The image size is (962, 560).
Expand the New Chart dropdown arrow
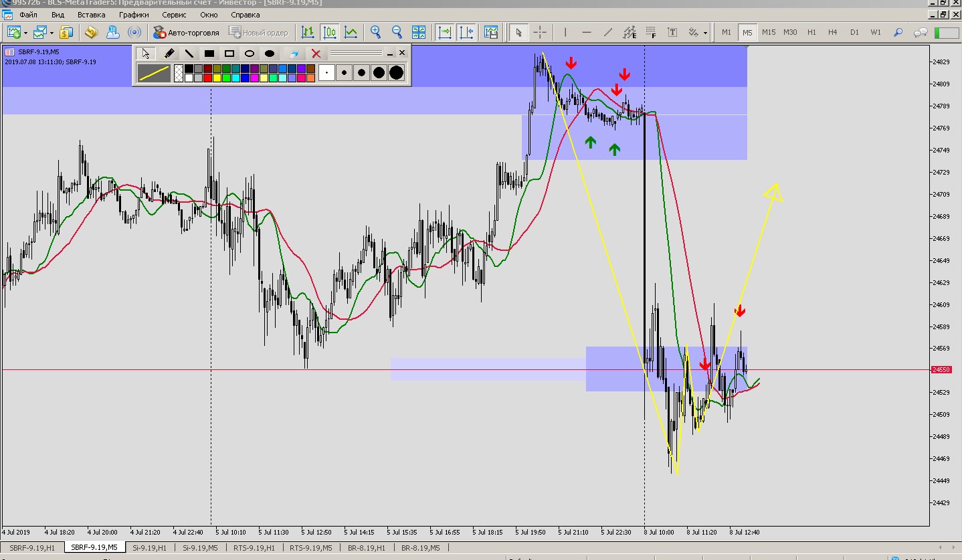(x=25, y=32)
